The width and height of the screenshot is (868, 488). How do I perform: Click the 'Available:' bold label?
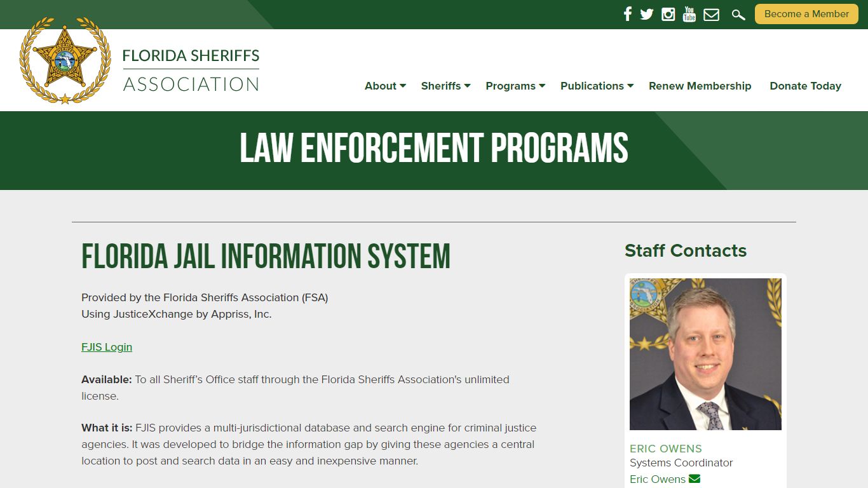(x=107, y=379)
